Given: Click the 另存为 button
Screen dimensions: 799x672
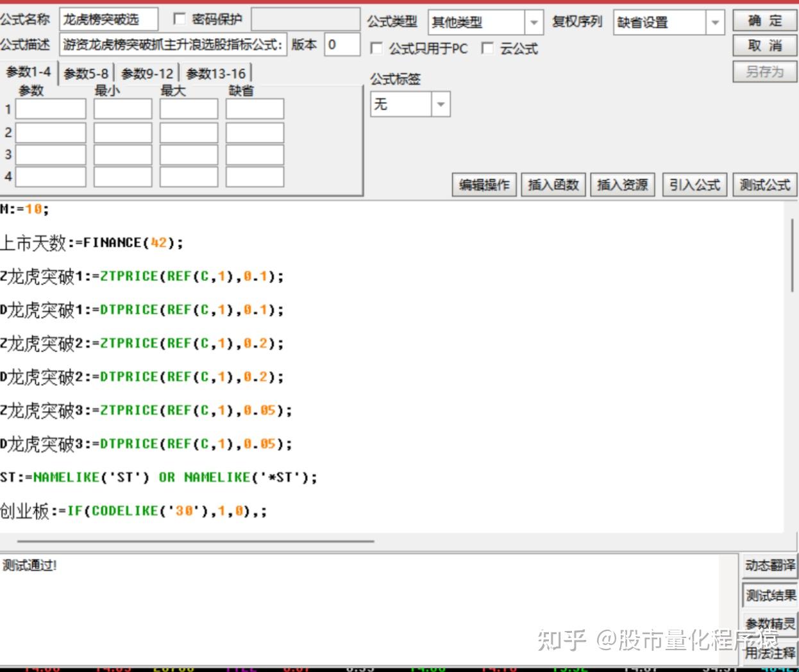Looking at the screenshot, I should (x=764, y=71).
